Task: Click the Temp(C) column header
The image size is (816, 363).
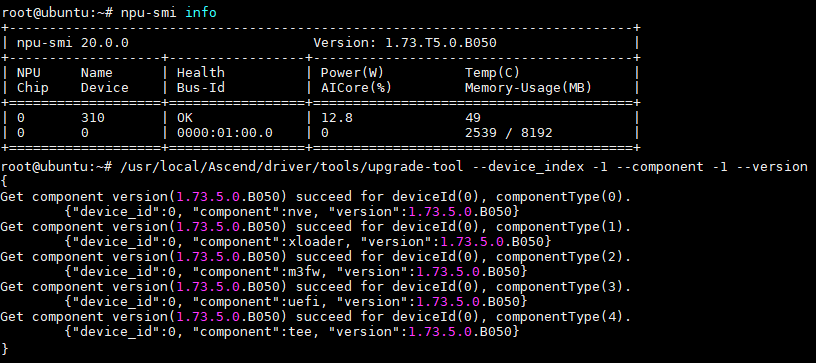Action: (492, 72)
